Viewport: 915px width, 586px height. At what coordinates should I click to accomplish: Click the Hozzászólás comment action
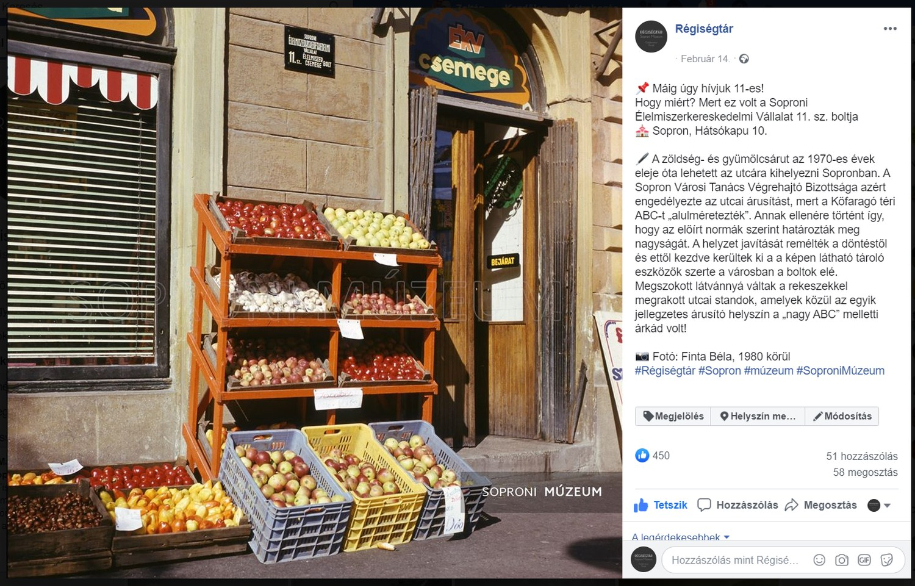738,505
